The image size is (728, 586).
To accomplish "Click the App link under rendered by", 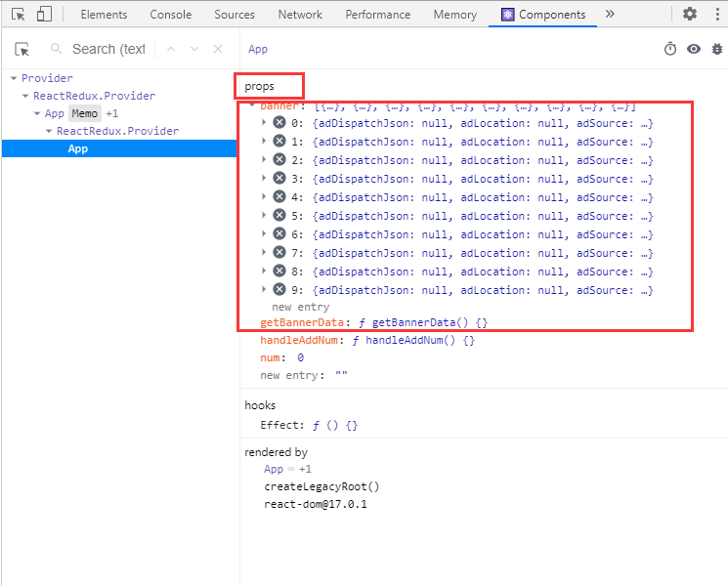I will (x=274, y=470).
